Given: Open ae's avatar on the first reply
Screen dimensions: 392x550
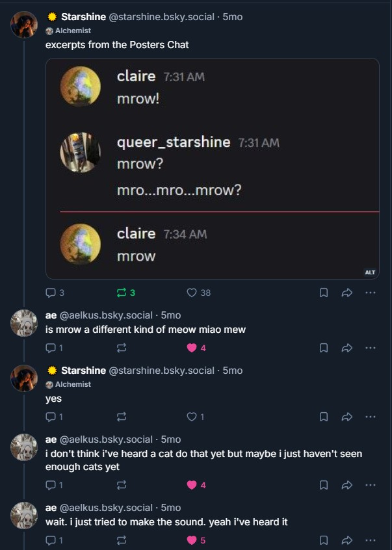Looking at the screenshot, I should [24, 322].
